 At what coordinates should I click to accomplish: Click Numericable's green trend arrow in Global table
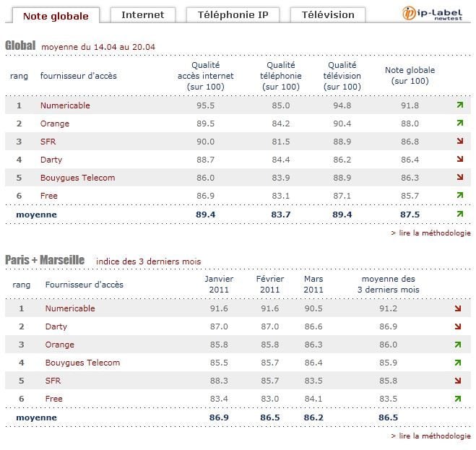[459, 105]
